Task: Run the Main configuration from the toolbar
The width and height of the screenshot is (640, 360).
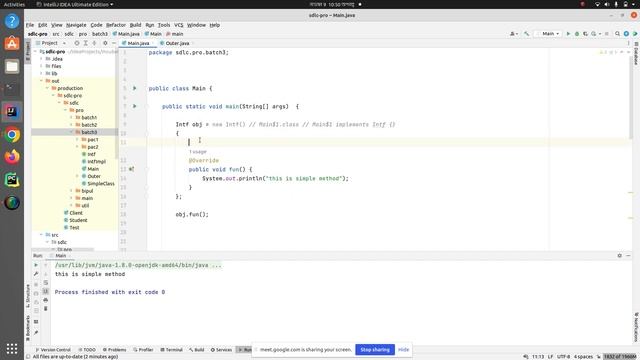Action: [568, 34]
